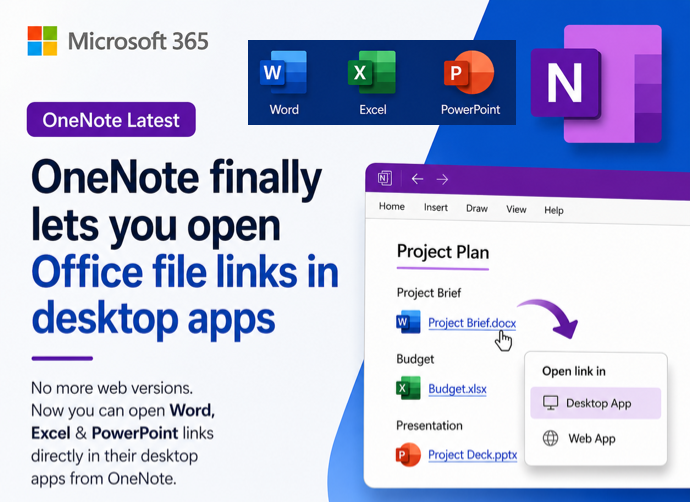Choose Desktop App in Open link in menu

coord(595,403)
